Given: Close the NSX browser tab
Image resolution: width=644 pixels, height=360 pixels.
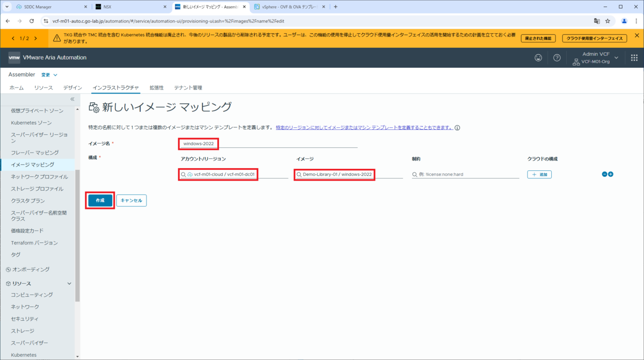Looking at the screenshot, I should pos(165,7).
